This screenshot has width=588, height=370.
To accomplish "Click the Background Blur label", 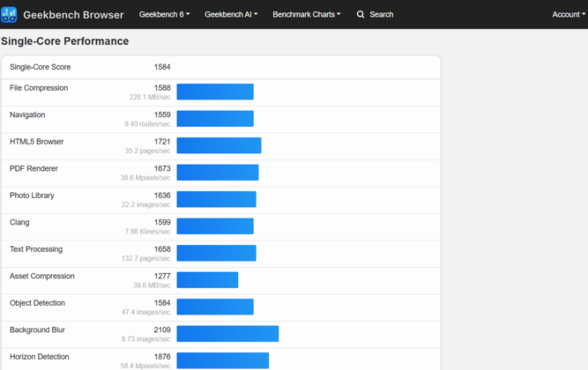I will point(37,329).
